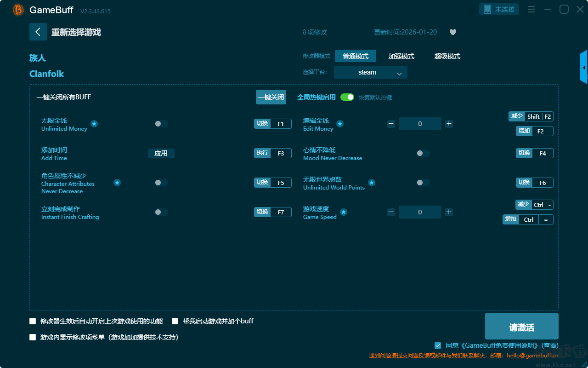588x368 pixels.
Task: Minimize the GameBuff window
Action: coord(548,9)
